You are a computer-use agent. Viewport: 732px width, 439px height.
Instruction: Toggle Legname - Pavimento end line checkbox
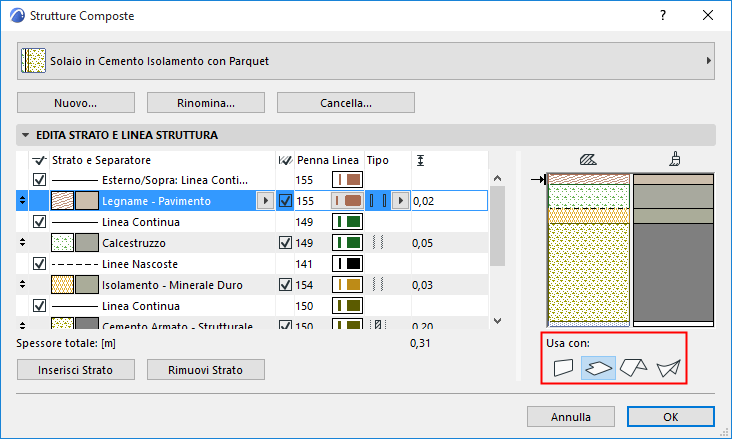pyautogui.click(x=285, y=201)
